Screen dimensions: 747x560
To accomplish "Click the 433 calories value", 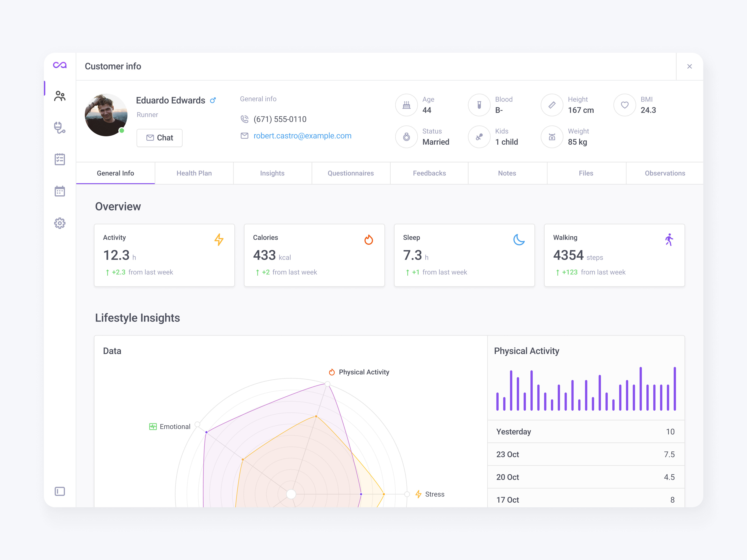I will tap(264, 255).
